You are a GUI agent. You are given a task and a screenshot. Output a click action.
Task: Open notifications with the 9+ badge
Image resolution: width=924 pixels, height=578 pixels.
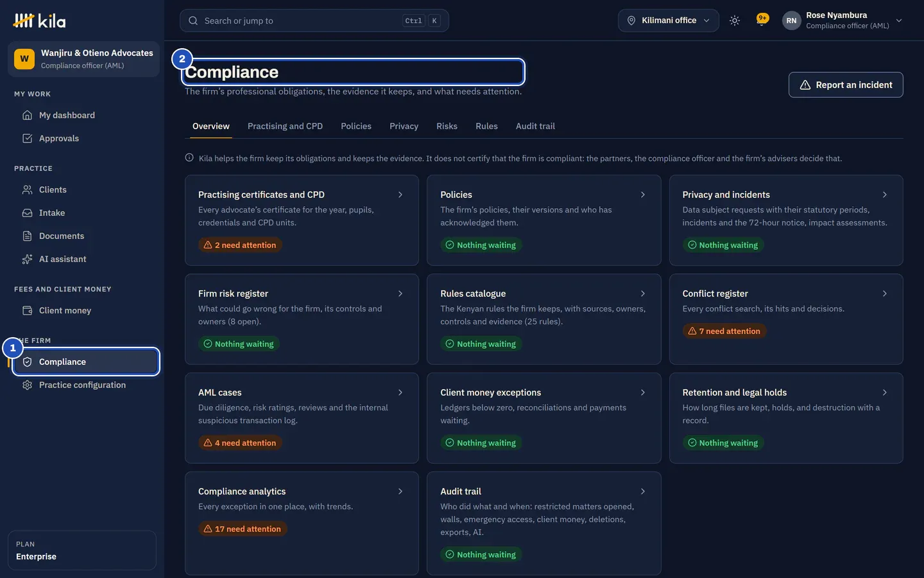762,20
